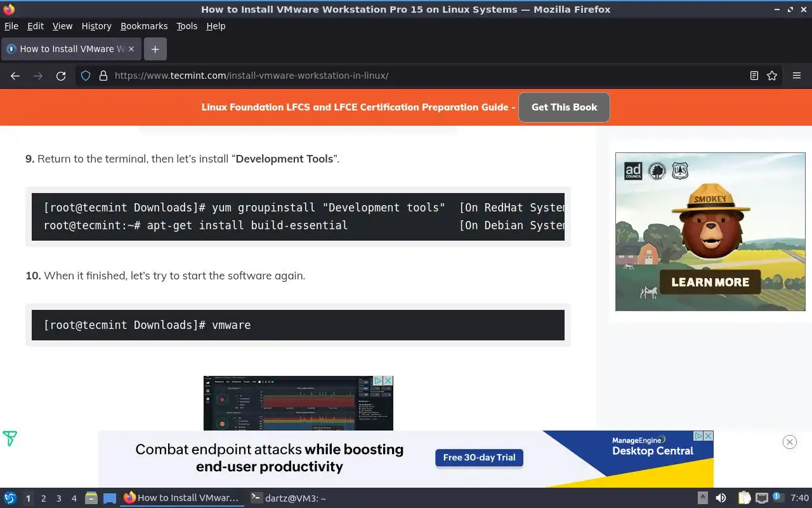
Task: Click the bold Development Tools text
Action: point(284,159)
